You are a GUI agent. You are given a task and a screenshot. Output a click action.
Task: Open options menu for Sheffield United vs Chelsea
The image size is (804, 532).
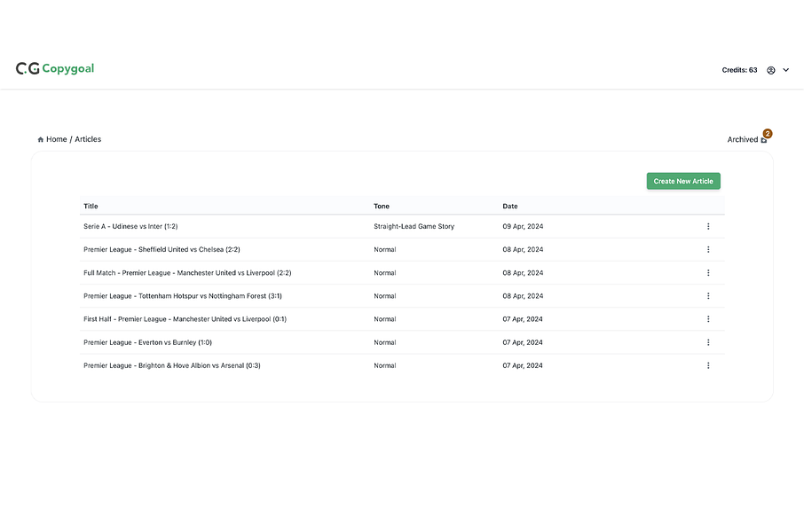(x=708, y=250)
